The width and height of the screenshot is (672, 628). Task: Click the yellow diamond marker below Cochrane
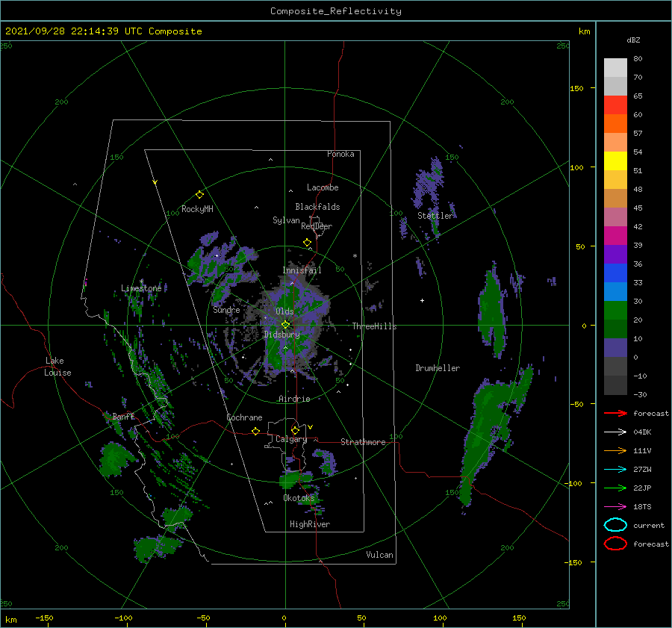[255, 431]
